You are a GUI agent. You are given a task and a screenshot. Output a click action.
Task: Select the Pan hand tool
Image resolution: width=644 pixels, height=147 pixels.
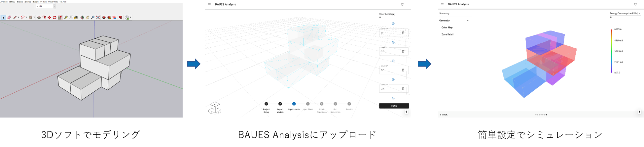(88, 18)
